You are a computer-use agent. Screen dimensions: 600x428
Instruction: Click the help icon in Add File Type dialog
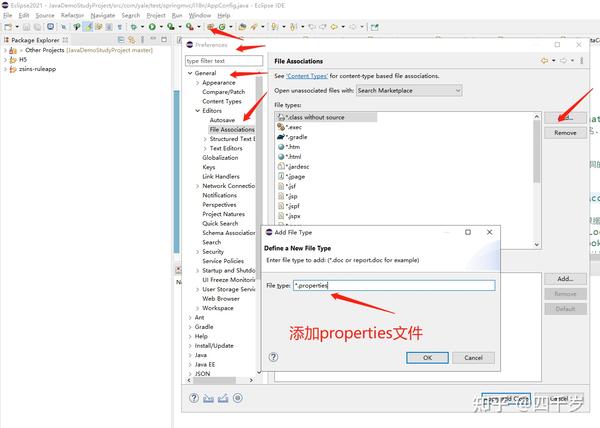click(x=273, y=357)
